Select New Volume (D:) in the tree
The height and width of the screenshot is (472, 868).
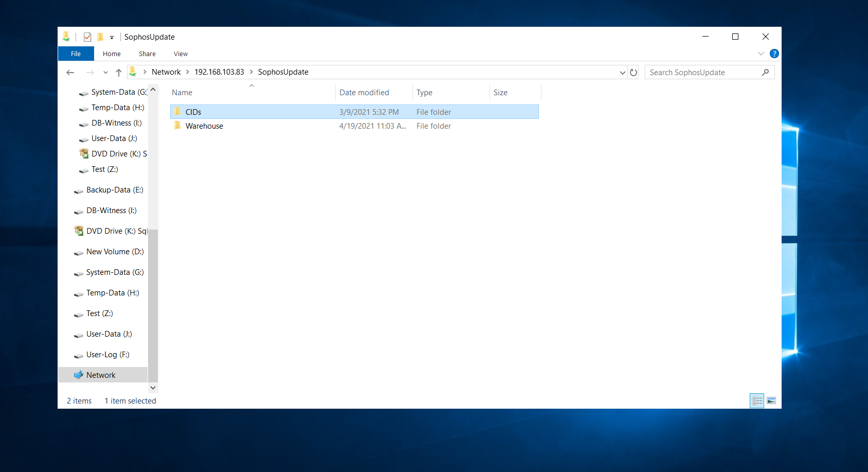tap(109, 252)
